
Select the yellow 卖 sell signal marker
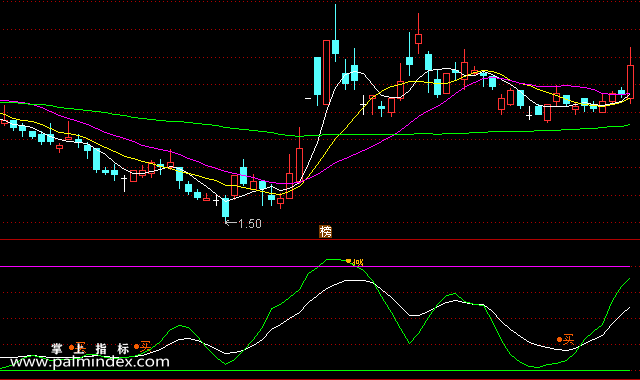(x=355, y=262)
